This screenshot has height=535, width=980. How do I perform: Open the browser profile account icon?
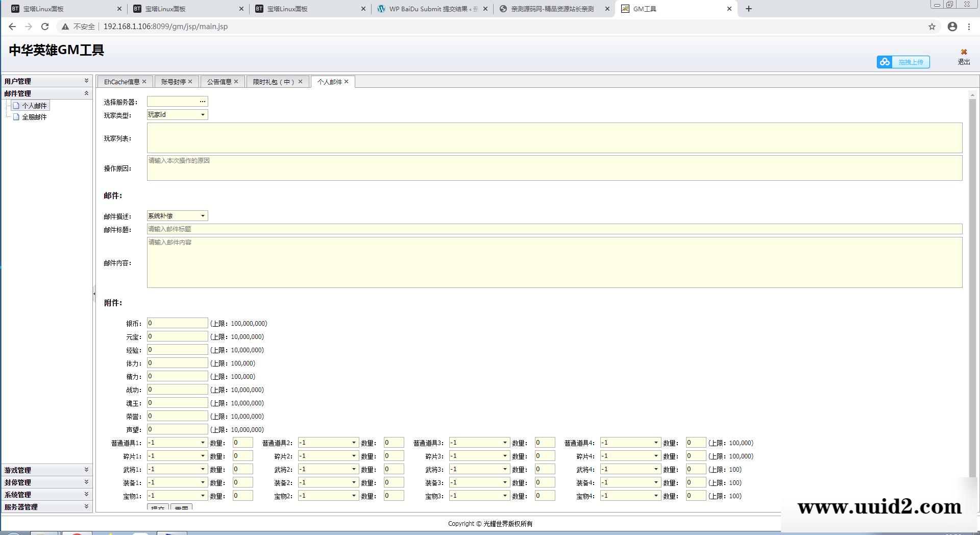click(x=952, y=27)
